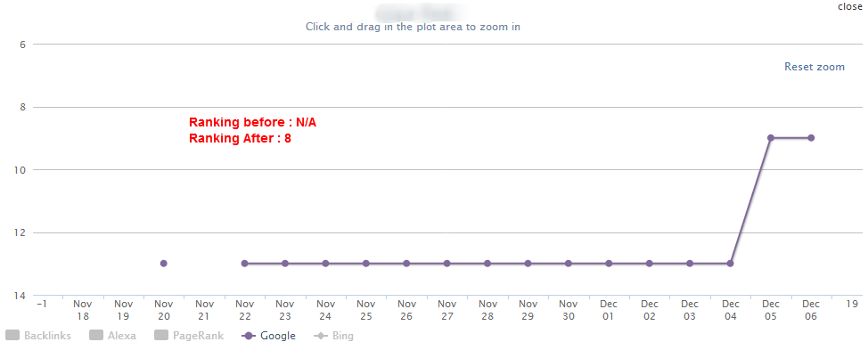Click the Dec 06 data point at rank 9
The height and width of the screenshot is (342, 868).
pos(811,138)
